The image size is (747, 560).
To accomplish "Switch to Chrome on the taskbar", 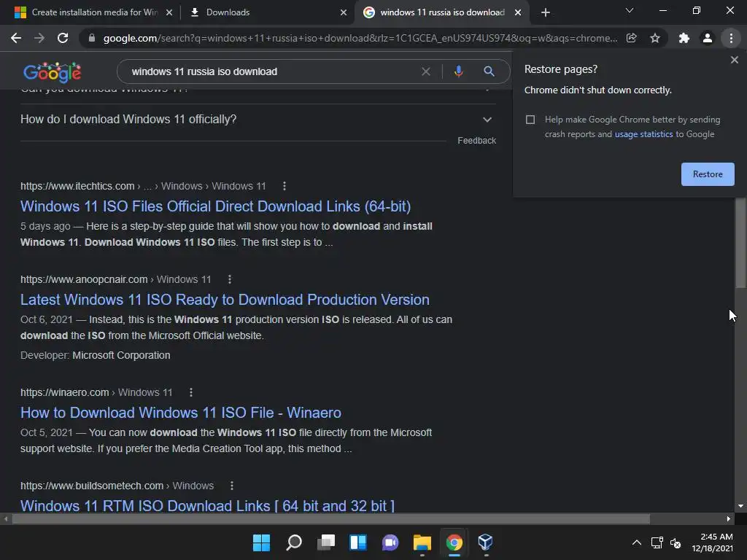I will [454, 542].
